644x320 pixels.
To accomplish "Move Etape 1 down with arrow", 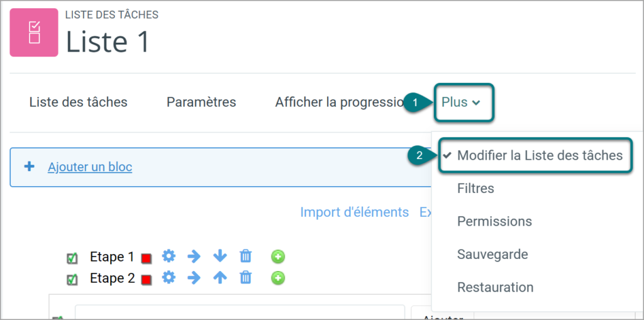I will click(x=219, y=257).
